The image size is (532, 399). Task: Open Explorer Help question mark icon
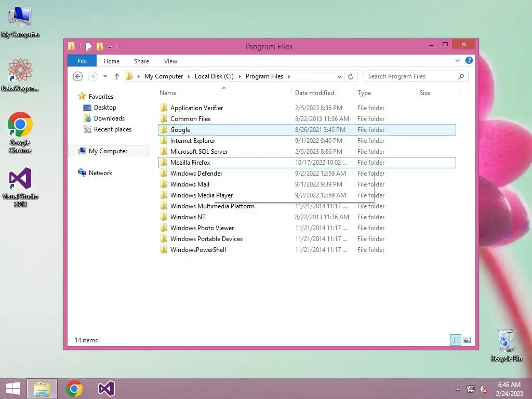(469, 60)
